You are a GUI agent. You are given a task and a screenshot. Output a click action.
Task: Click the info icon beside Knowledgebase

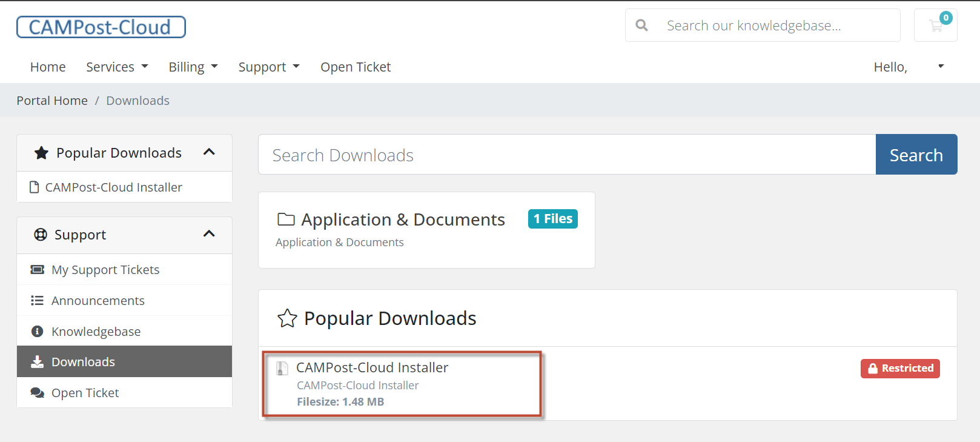point(38,332)
